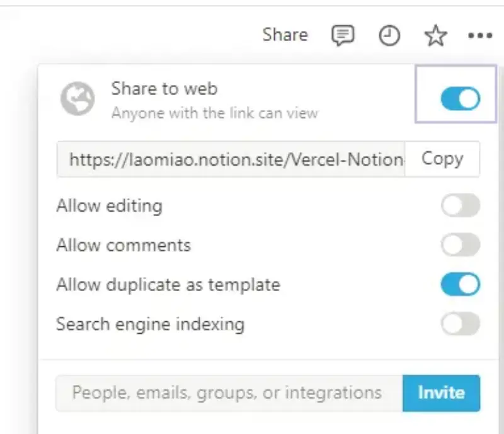Viewport: 504px width, 434px height.
Task: Click the 'Search engine indexing' label text
Action: tap(150, 324)
